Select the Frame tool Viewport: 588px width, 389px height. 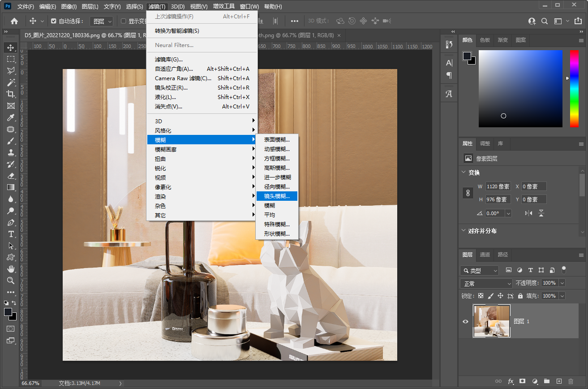pos(11,106)
